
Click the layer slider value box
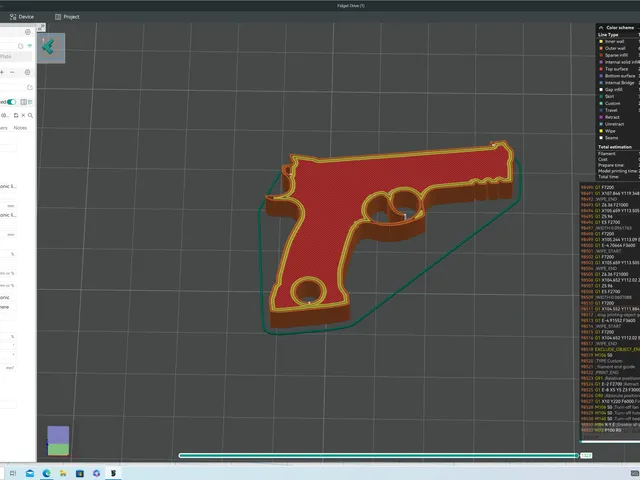pyautogui.click(x=586, y=456)
